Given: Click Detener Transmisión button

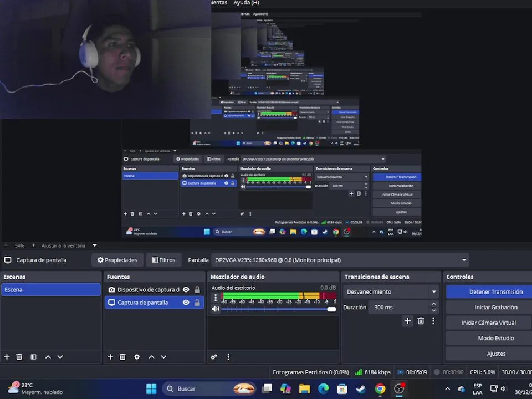Looking at the screenshot, I should coord(489,292).
